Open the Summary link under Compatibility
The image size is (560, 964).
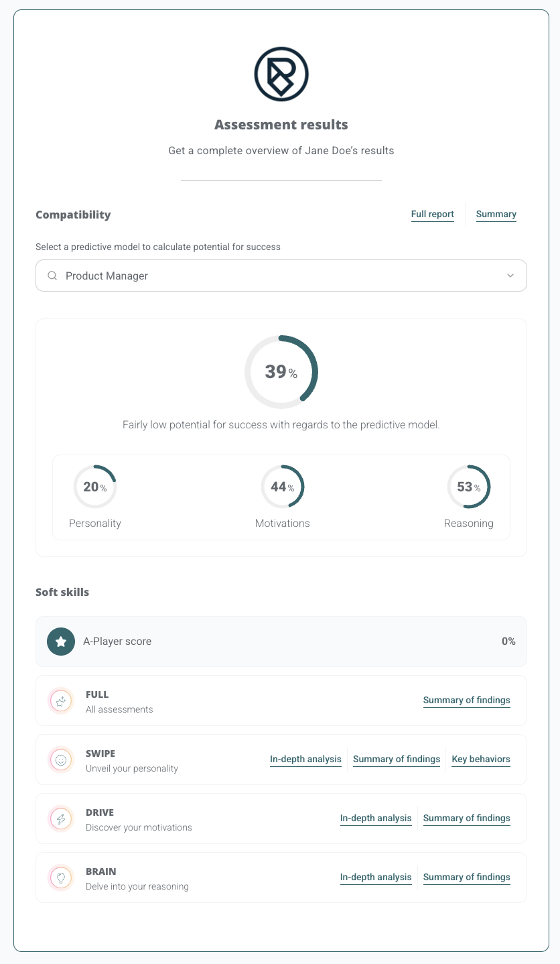[x=496, y=215]
